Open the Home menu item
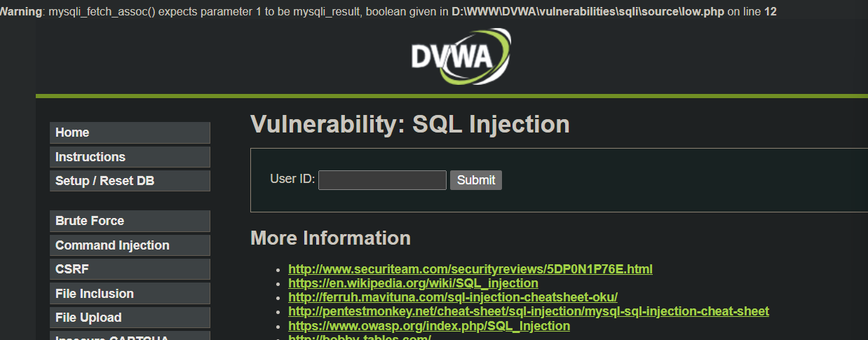 pos(130,132)
